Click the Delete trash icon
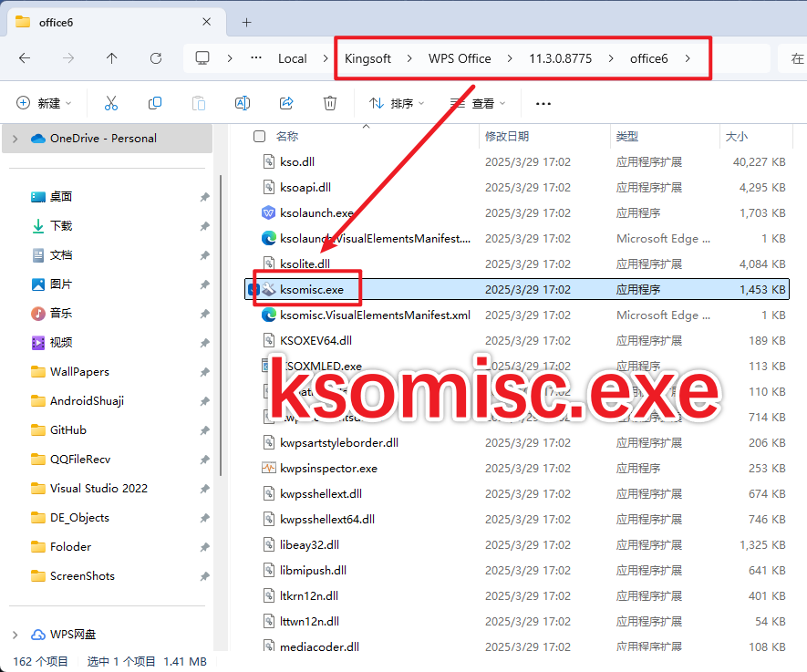This screenshot has width=807, height=672. pyautogui.click(x=329, y=103)
